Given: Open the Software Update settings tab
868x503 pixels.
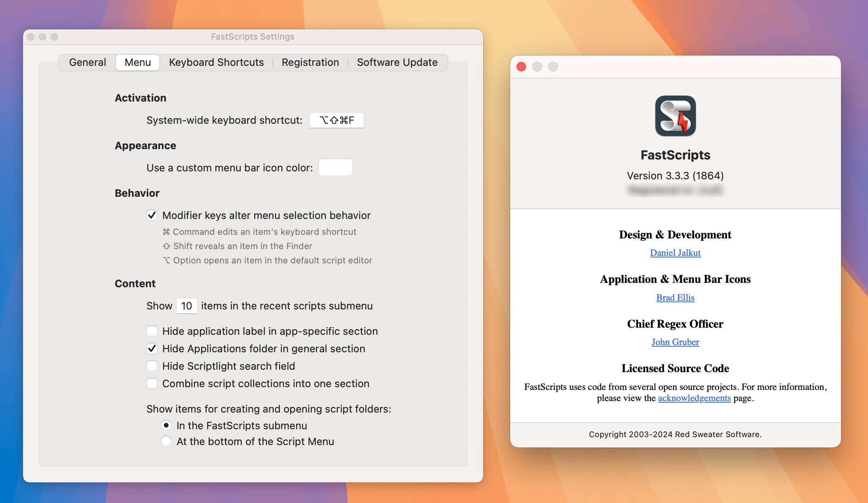Looking at the screenshot, I should (397, 62).
